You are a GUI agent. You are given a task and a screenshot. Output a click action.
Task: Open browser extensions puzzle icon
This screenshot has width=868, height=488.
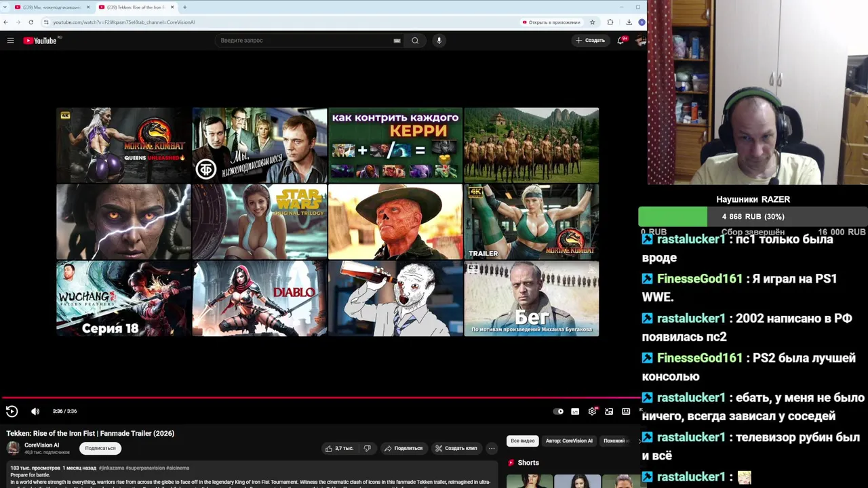point(610,22)
